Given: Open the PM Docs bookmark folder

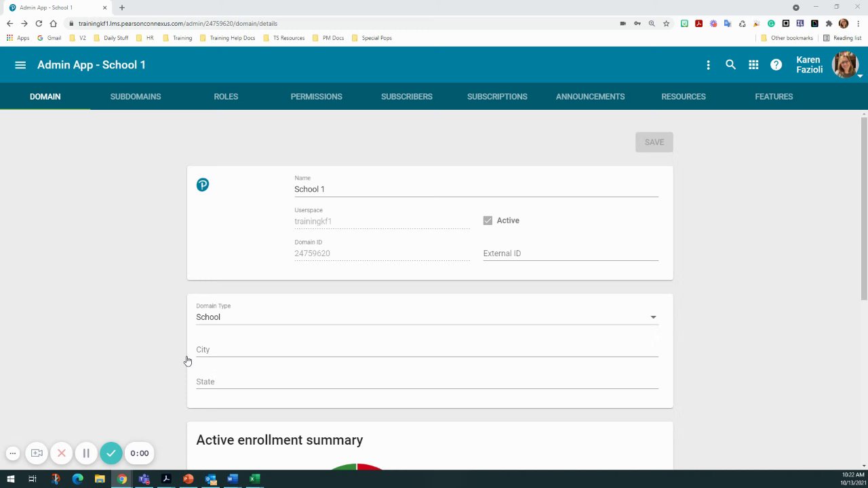Looking at the screenshot, I should pos(329,38).
